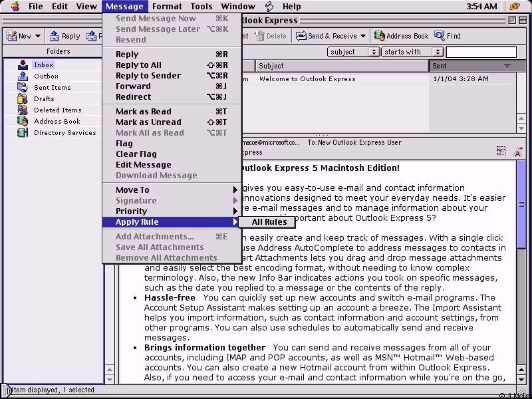Open the New button dropdown arrow

[x=38, y=36]
